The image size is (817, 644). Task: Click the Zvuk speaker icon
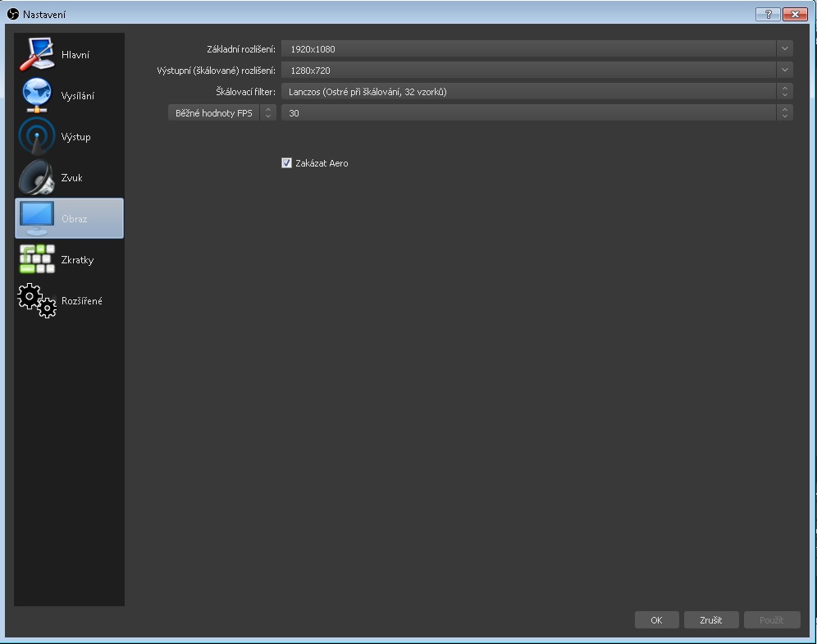point(36,177)
